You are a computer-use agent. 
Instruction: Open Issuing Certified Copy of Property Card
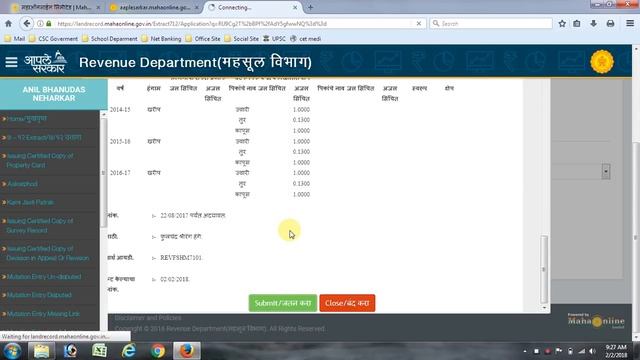pos(40,160)
